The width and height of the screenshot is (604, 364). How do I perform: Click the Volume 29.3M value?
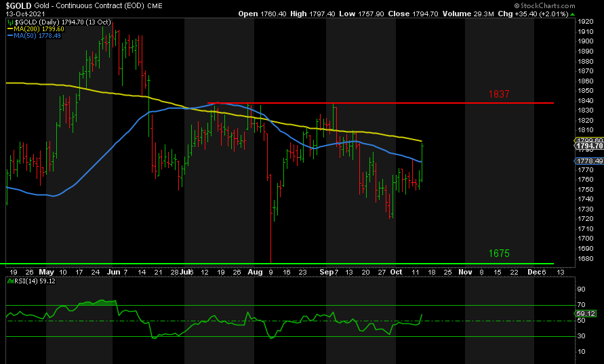pos(468,14)
